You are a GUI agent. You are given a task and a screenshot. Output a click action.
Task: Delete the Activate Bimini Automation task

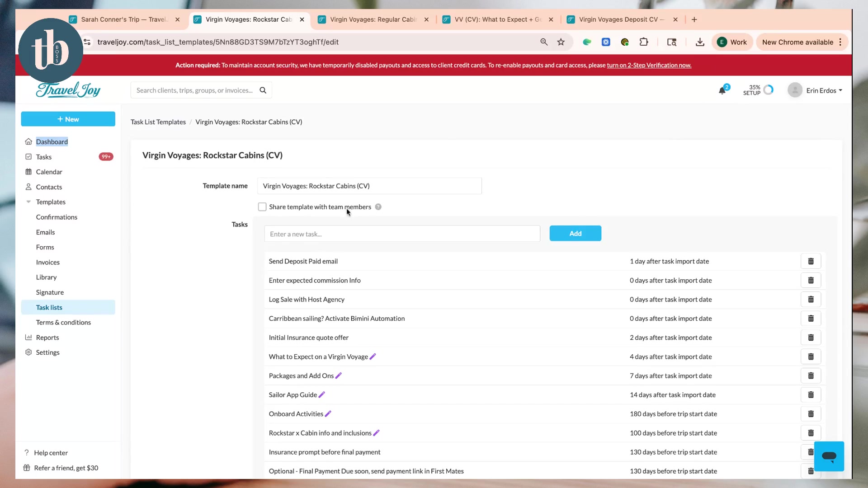(x=811, y=319)
